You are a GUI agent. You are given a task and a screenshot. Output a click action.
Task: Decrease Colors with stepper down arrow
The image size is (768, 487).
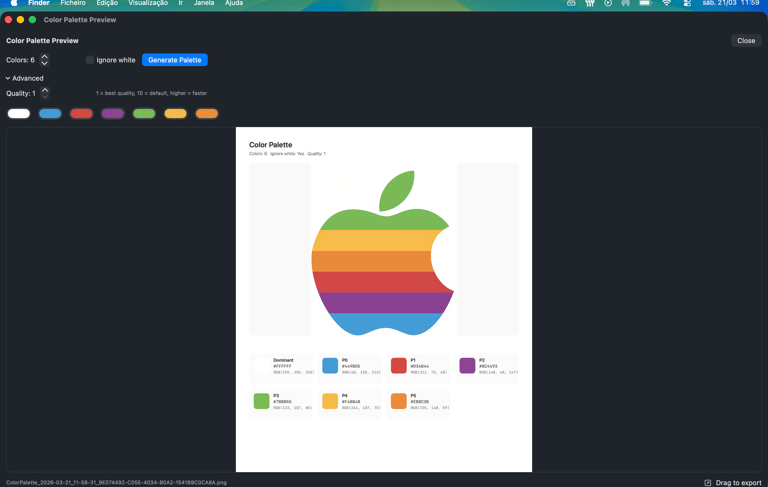coord(45,63)
